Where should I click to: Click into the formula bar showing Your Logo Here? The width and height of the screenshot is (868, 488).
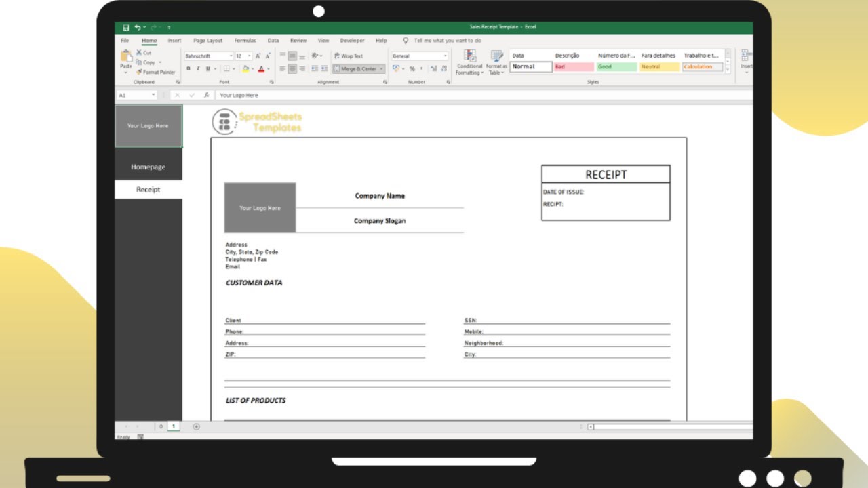(x=484, y=96)
